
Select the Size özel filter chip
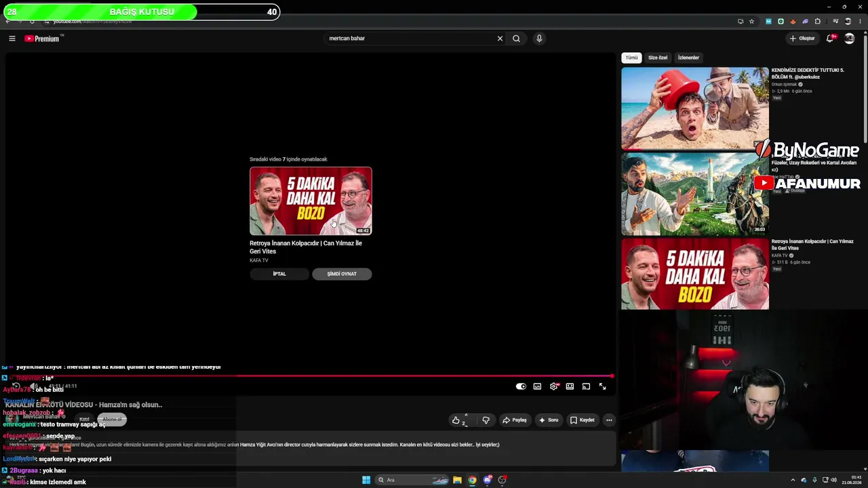[658, 58]
